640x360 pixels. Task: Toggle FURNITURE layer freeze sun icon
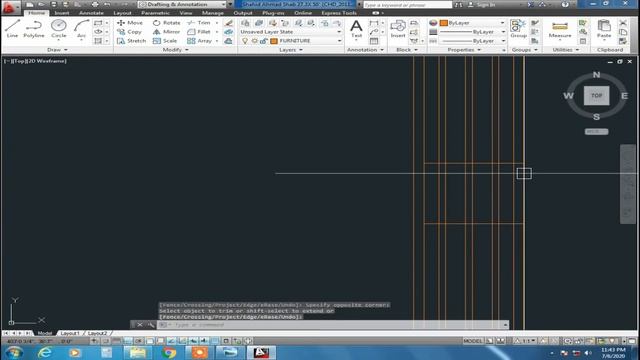pyautogui.click(x=255, y=41)
